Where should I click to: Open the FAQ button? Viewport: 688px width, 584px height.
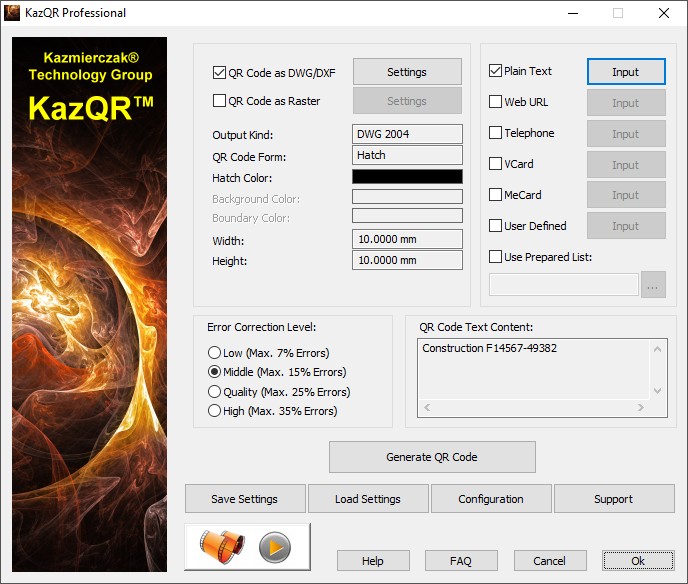click(x=461, y=561)
